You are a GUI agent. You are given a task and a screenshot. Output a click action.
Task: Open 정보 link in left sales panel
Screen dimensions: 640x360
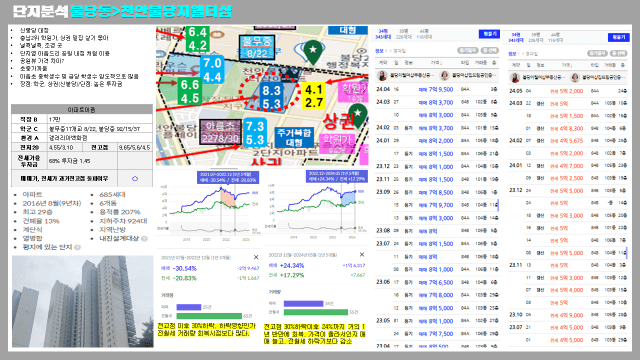click(x=379, y=51)
